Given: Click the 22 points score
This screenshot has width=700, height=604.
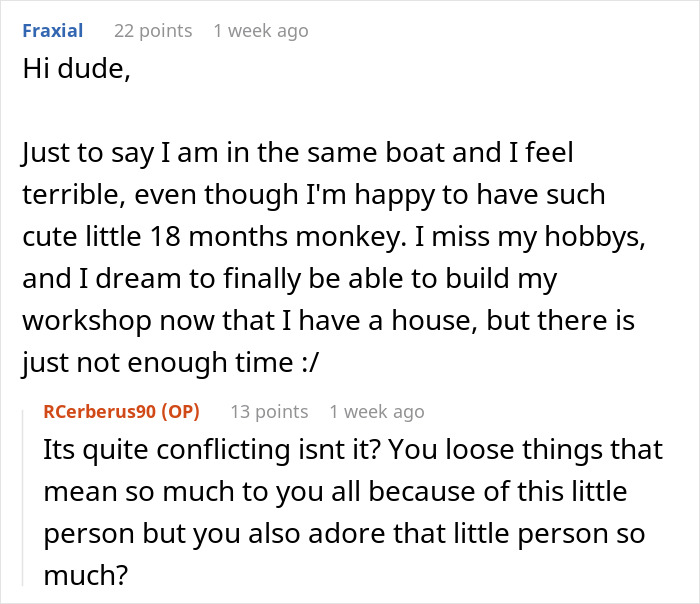Looking at the screenshot, I should tap(153, 31).
